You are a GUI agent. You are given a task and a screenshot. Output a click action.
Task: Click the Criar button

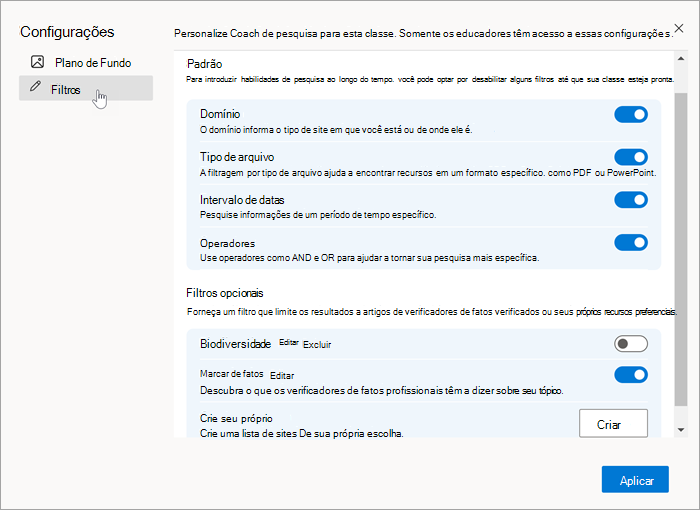tap(613, 423)
